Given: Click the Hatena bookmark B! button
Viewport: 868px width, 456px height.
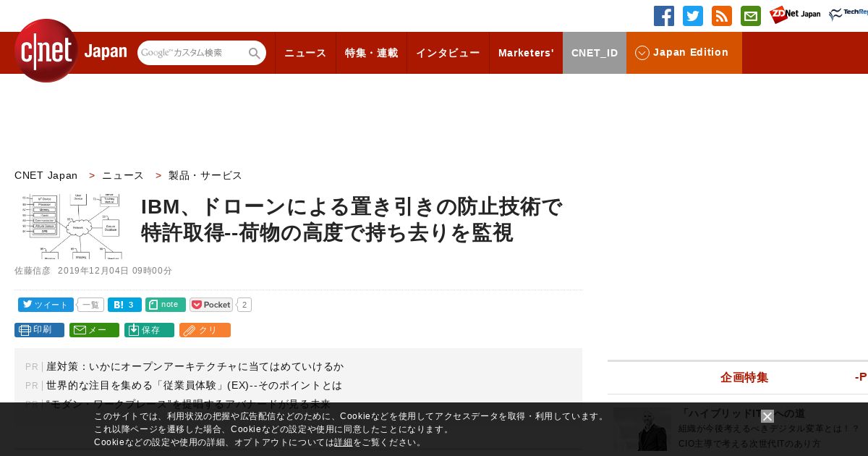Looking at the screenshot, I should 124,305.
